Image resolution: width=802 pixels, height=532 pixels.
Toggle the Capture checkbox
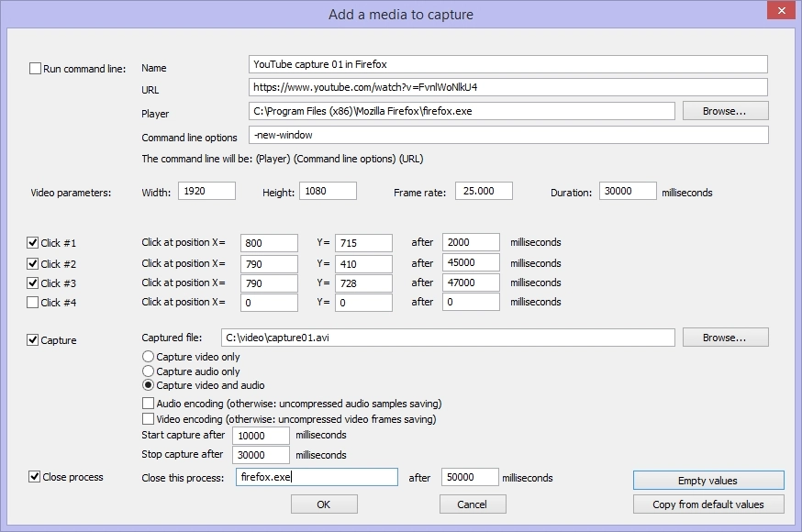pyautogui.click(x=33, y=340)
